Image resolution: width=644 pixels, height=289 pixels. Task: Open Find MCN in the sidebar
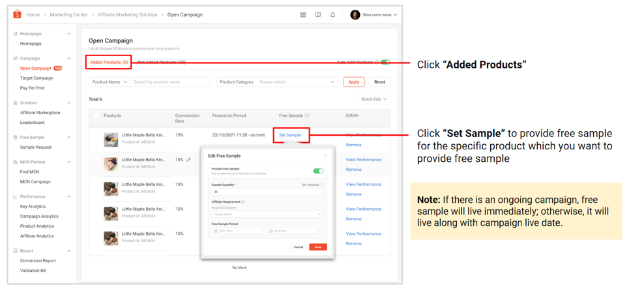coord(29,172)
